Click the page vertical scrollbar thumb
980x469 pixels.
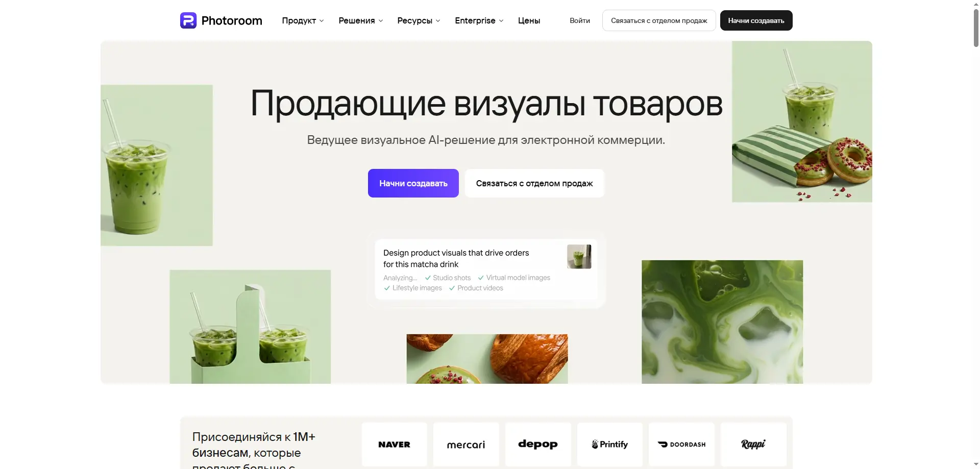976,28
